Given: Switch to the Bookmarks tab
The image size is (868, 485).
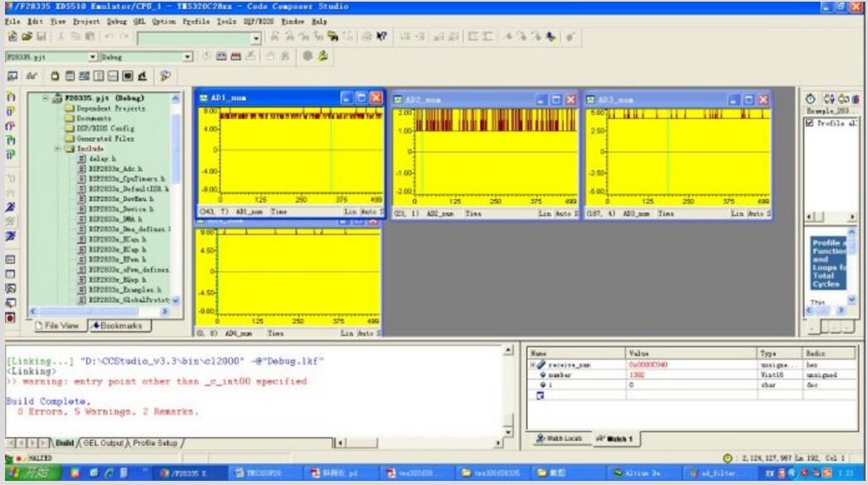Looking at the screenshot, I should [x=117, y=325].
